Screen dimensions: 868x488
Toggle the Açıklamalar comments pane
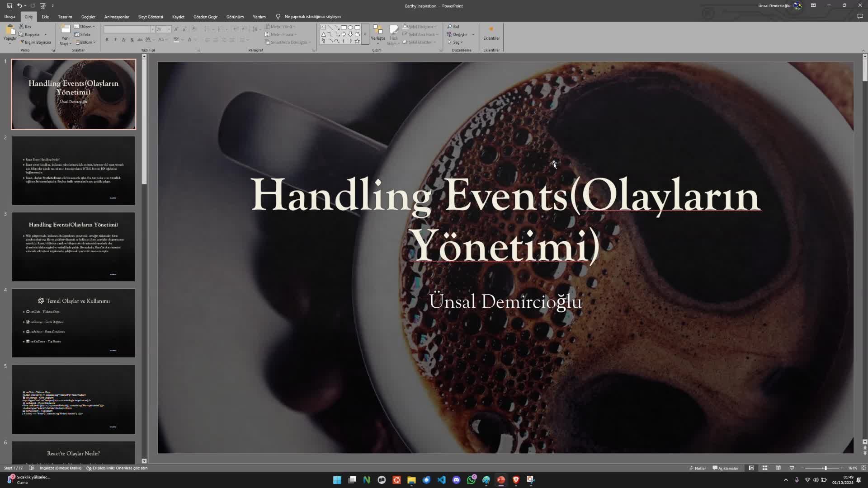(x=725, y=468)
